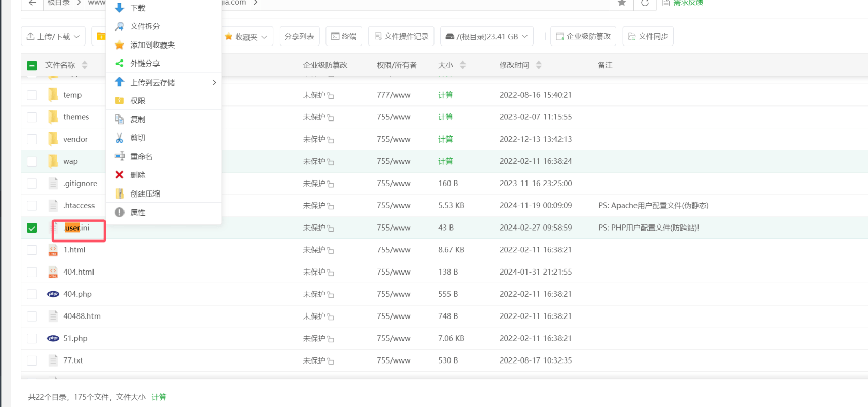Open the 收藏夹 favorites dropdown
This screenshot has width=868, height=407.
pos(246,36)
